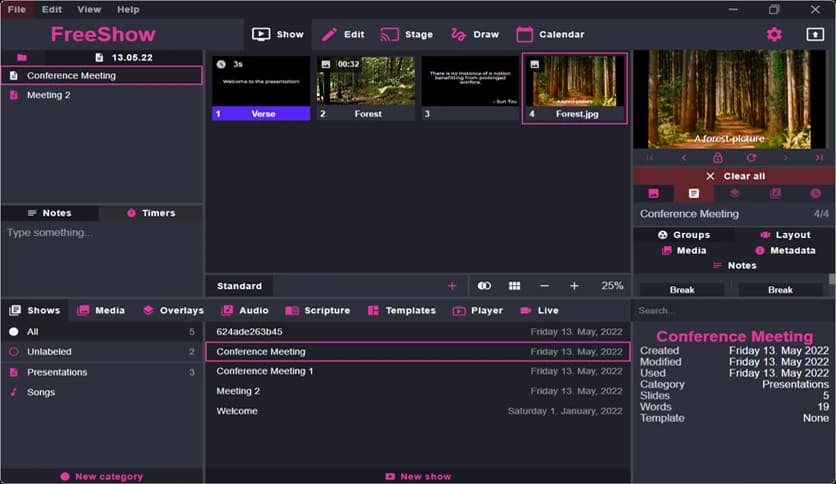Select the Presentations category
This screenshot has height=484, width=836.
tap(102, 372)
